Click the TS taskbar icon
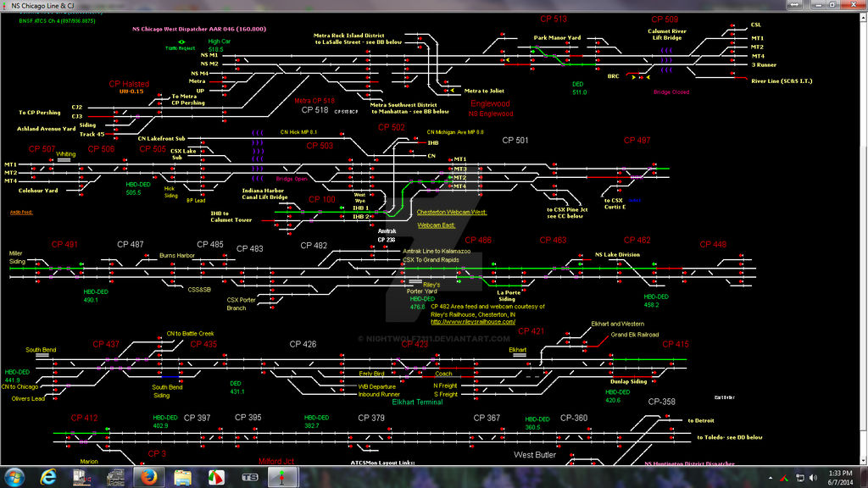 [250, 477]
